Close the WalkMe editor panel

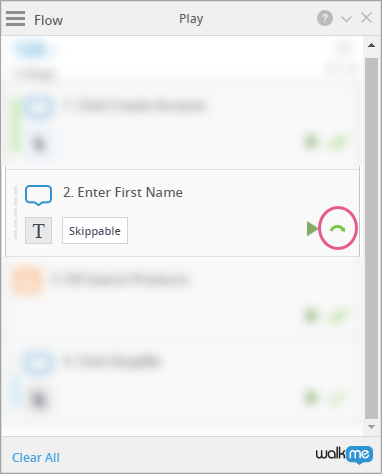pos(367,18)
